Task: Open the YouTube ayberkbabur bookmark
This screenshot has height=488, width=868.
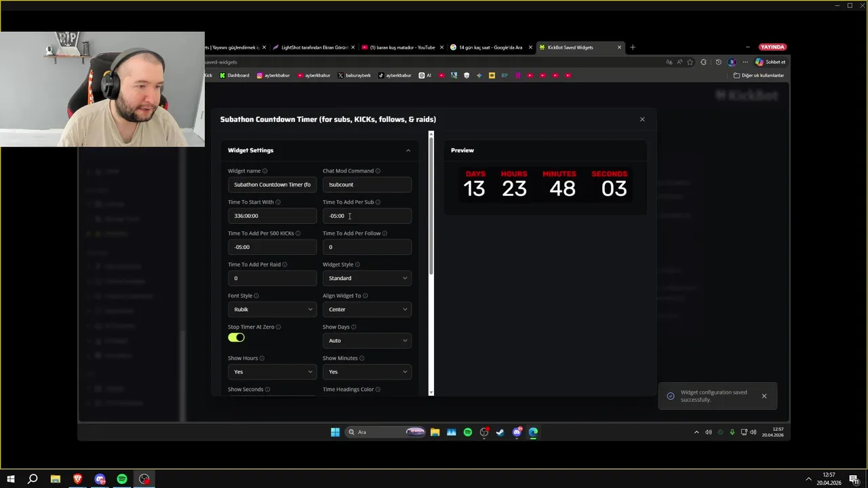Action: [x=314, y=75]
